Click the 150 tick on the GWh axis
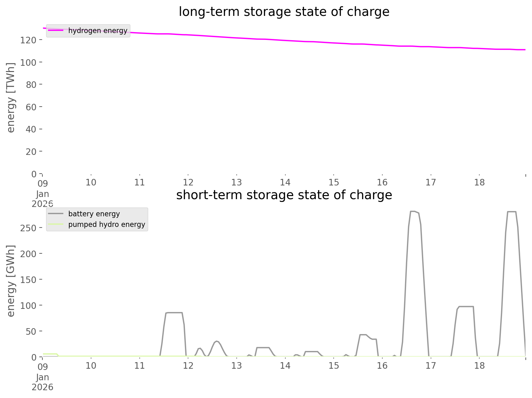The image size is (532, 398). [28, 280]
